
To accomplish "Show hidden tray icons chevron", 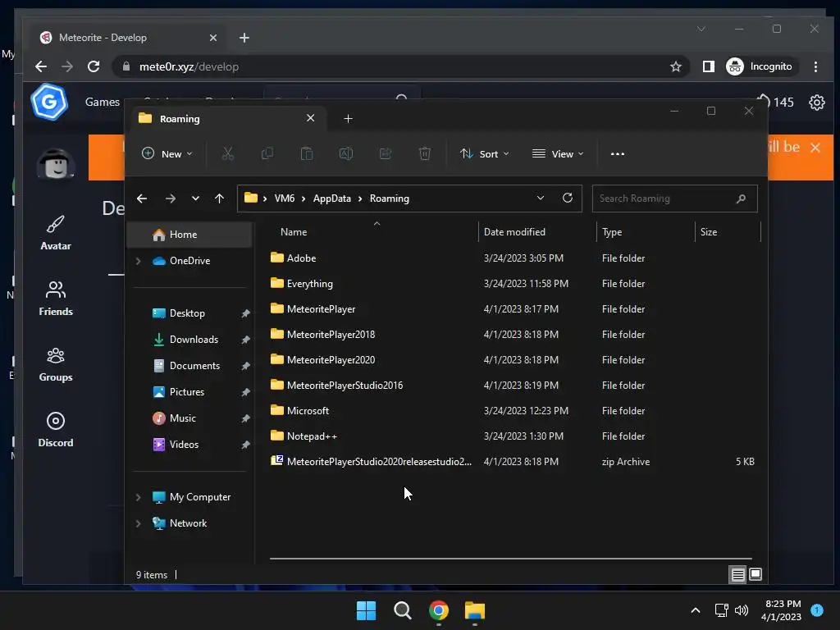I will coord(696,610).
